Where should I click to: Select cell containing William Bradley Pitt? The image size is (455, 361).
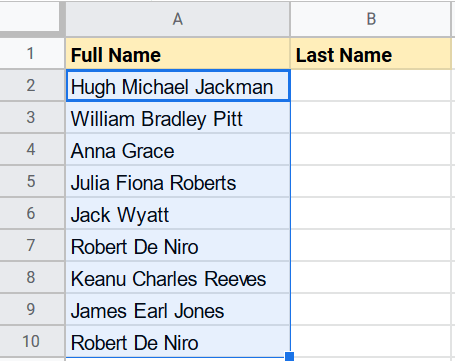tap(178, 117)
